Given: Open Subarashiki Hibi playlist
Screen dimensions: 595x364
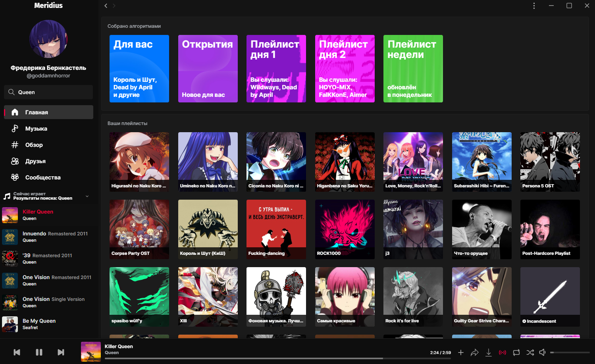Looking at the screenshot, I should (482, 162).
